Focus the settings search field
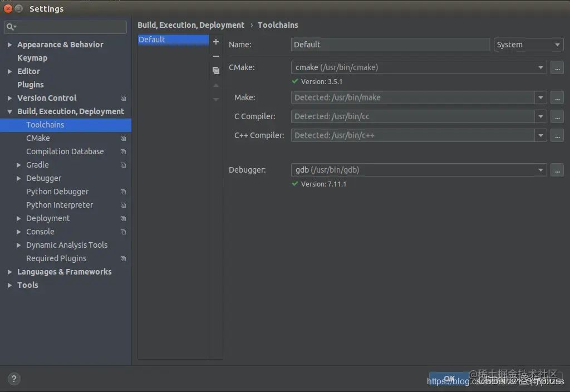 (66, 27)
